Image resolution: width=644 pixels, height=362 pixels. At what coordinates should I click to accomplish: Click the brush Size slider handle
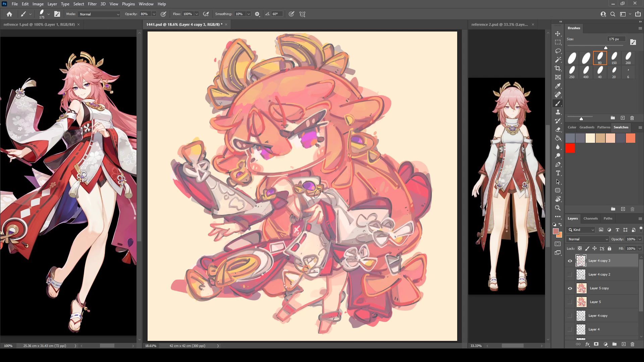(x=606, y=48)
